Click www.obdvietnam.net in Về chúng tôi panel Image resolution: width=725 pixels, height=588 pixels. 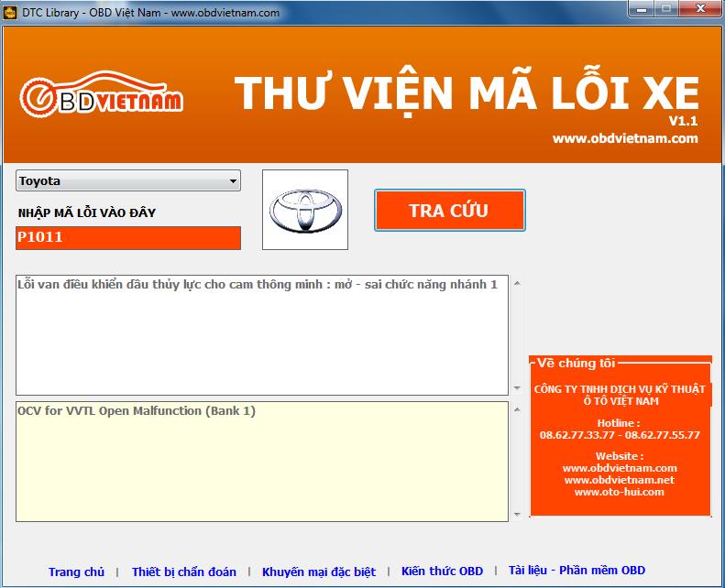click(619, 480)
